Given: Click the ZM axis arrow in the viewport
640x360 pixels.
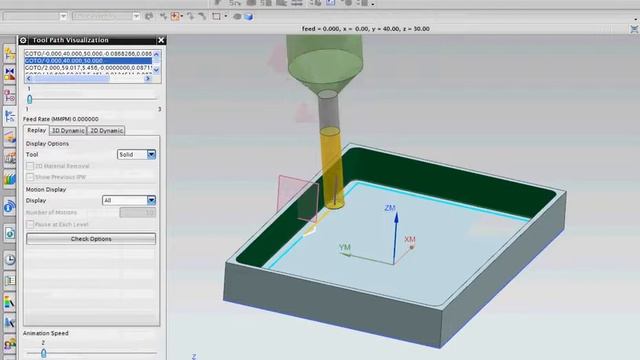Looking at the screenshot, I should point(395,238).
